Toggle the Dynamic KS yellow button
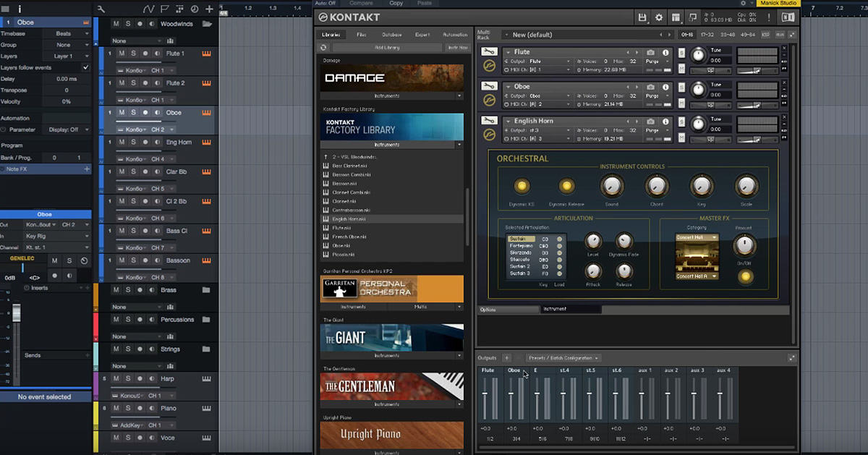This screenshot has width=868, height=455. click(x=521, y=187)
